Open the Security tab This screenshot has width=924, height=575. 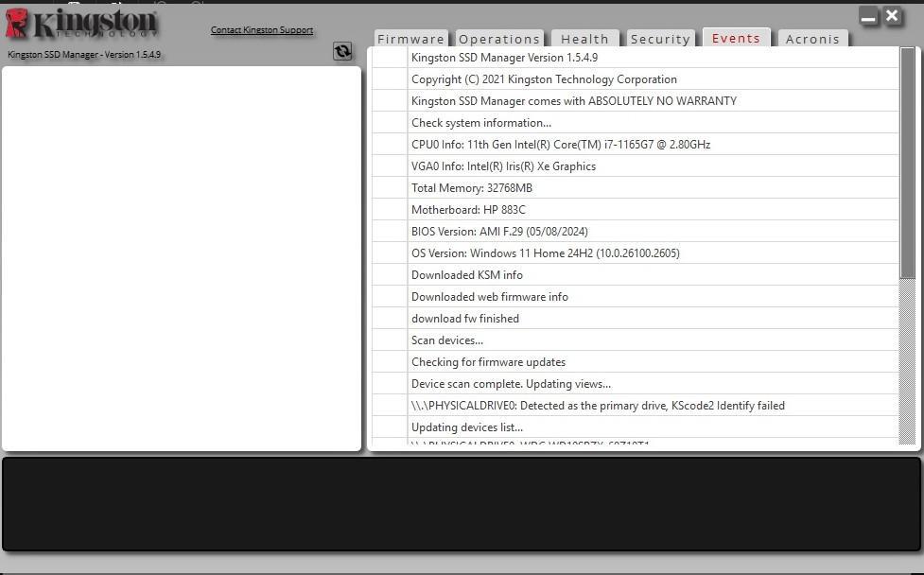click(660, 39)
